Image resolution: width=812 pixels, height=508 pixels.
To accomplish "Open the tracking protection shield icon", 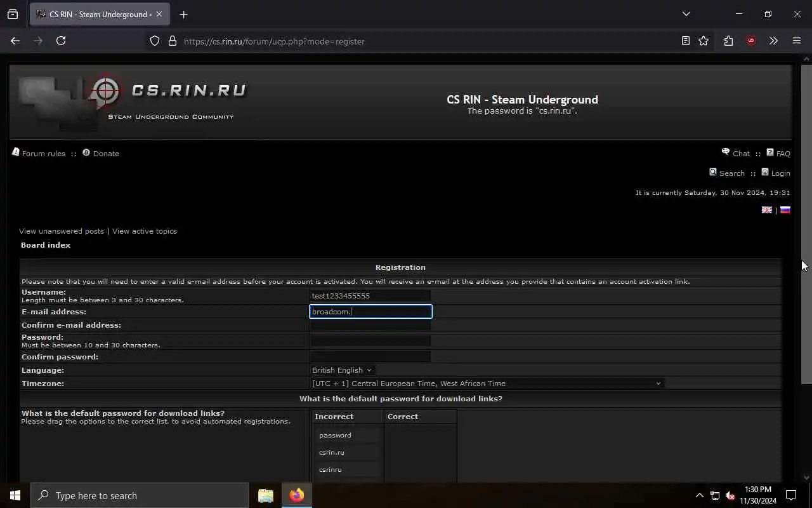I will (155, 41).
